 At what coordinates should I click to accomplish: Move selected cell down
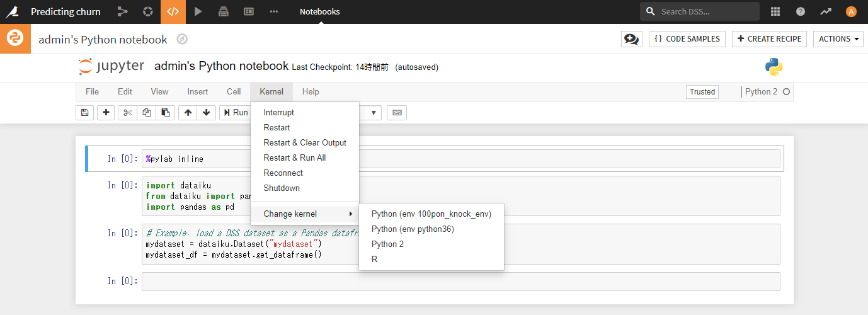click(x=206, y=112)
